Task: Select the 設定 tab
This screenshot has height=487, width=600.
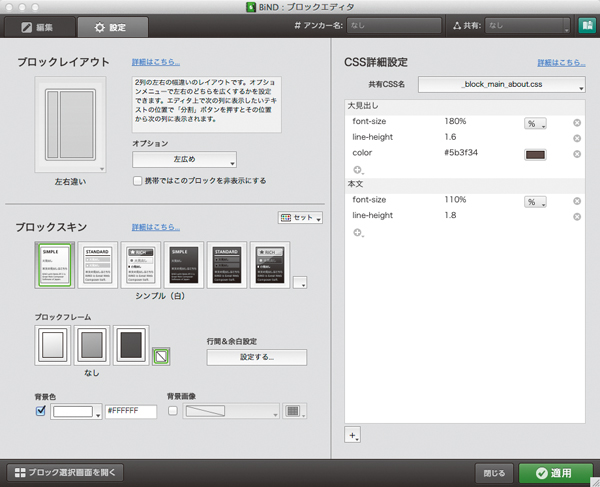Action: click(x=112, y=26)
